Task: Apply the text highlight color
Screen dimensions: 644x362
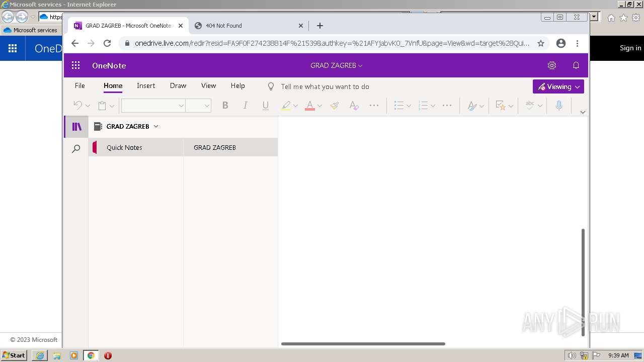Action: [286, 105]
